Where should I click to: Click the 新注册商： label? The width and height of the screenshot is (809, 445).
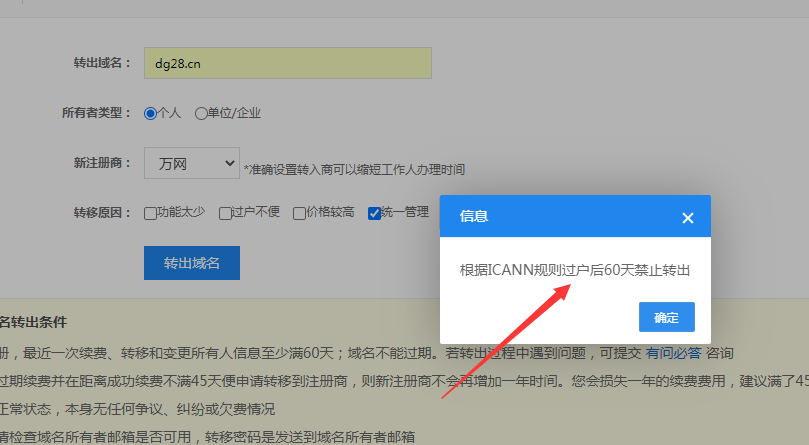tap(102, 163)
